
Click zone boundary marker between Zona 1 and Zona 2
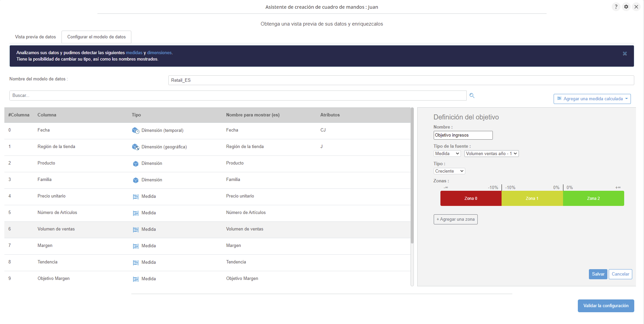coord(563,188)
